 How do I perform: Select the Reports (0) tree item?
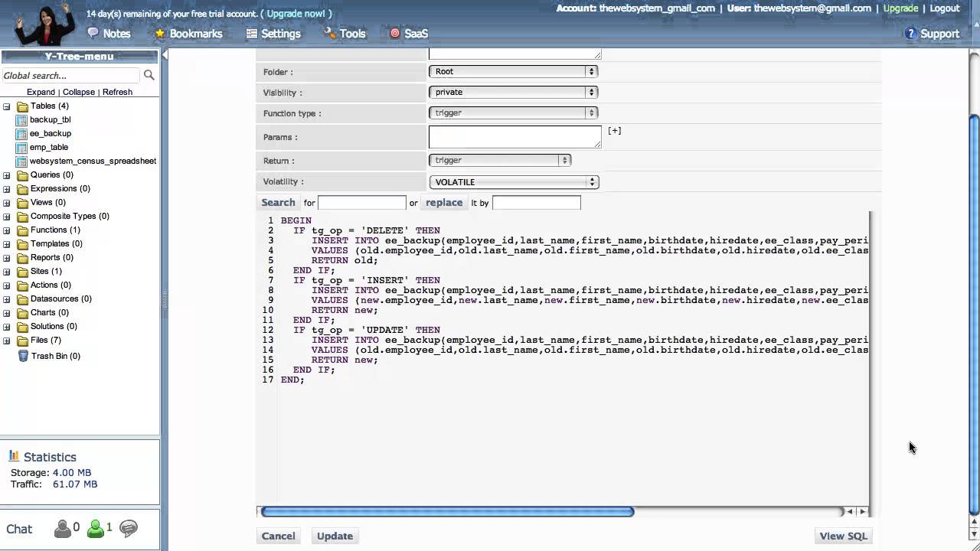[52, 258]
